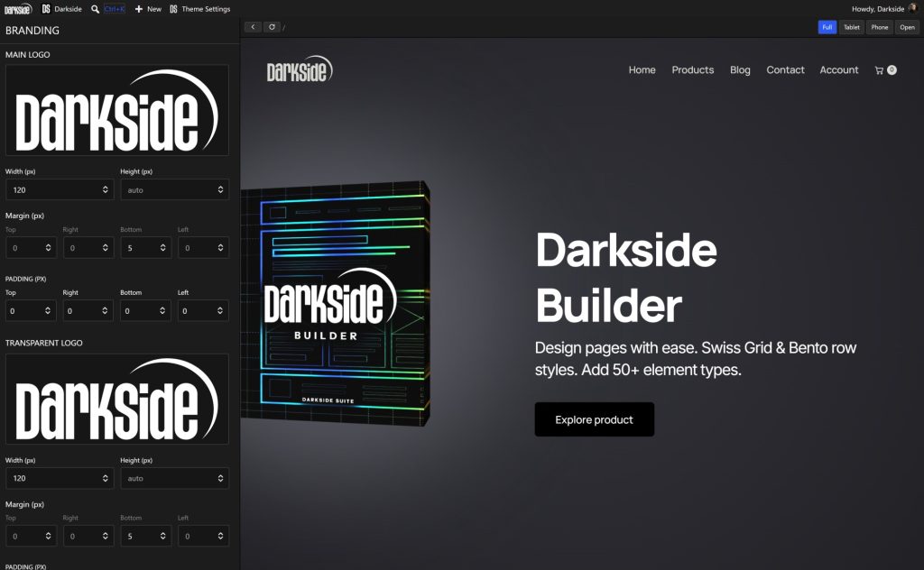Click the Darkside site logo in preview
924x570 pixels.
click(300, 69)
